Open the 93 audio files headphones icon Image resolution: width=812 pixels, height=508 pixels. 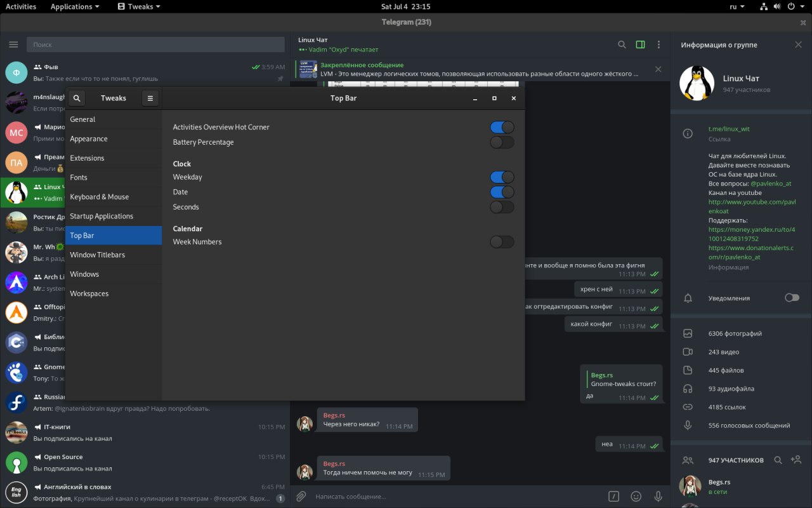click(x=688, y=389)
